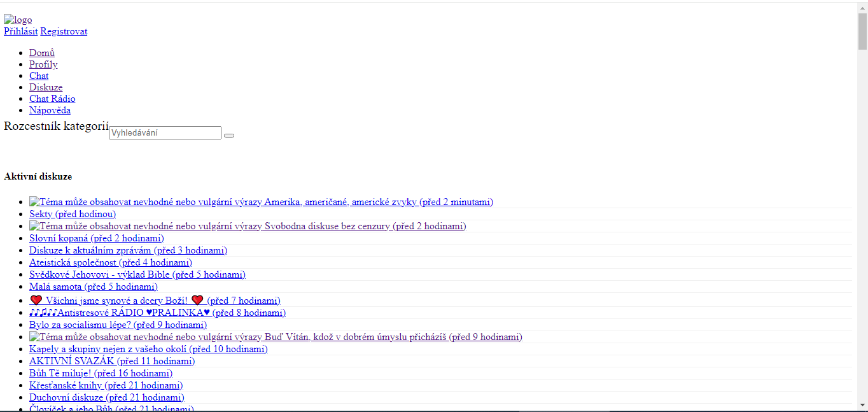Screen dimensions: 868x412
Task: Click the scrollbar down arrow
Action: tap(862, 405)
